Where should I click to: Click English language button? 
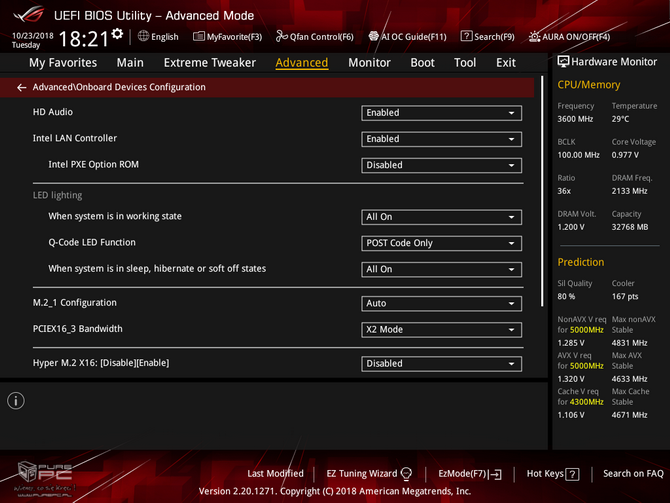pyautogui.click(x=165, y=37)
